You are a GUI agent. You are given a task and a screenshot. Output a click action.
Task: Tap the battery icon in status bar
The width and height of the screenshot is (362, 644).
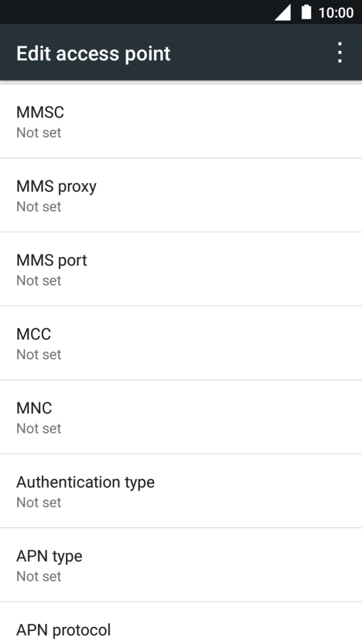click(x=306, y=12)
